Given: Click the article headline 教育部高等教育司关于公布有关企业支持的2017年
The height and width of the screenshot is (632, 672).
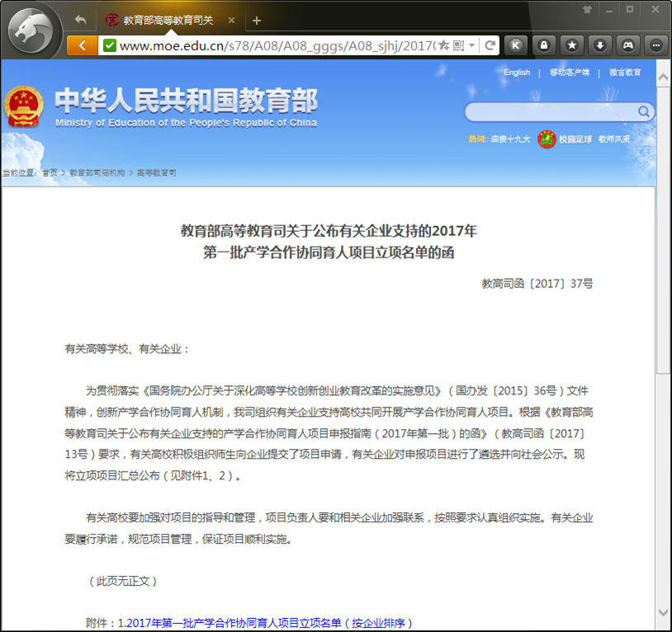Looking at the screenshot, I should 329,231.
